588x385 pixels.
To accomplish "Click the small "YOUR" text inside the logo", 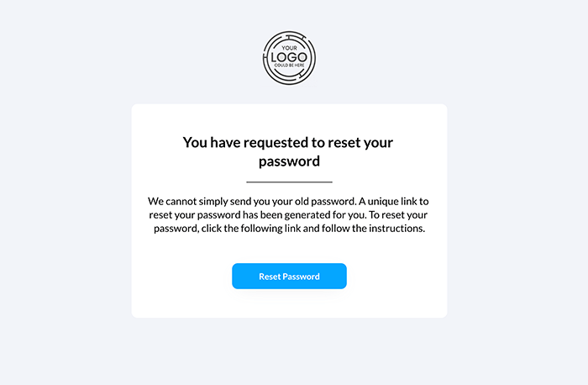I will point(289,48).
